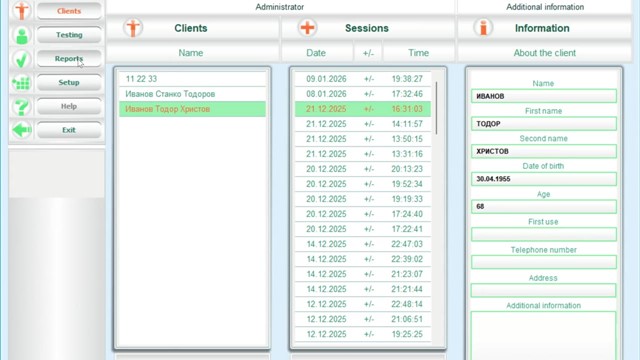The image size is (640, 360).
Task: Select session 20.12.2025 at 17:22:41
Action: [x=363, y=229]
